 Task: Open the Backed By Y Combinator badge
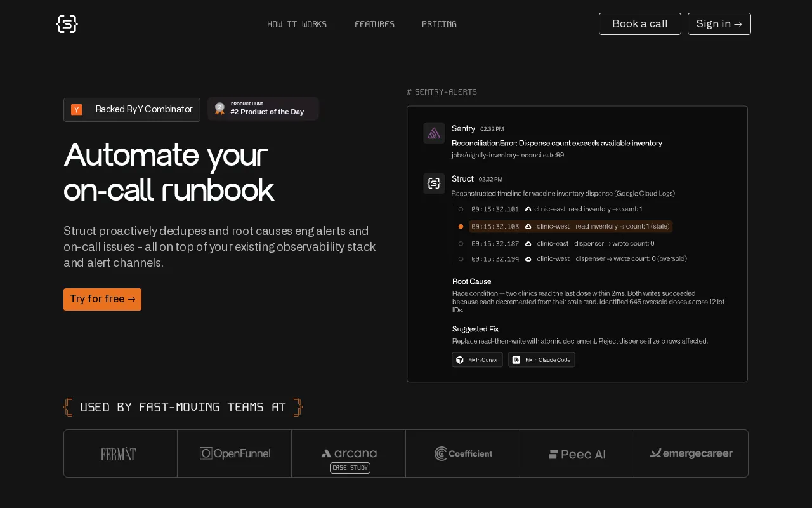coord(132,109)
